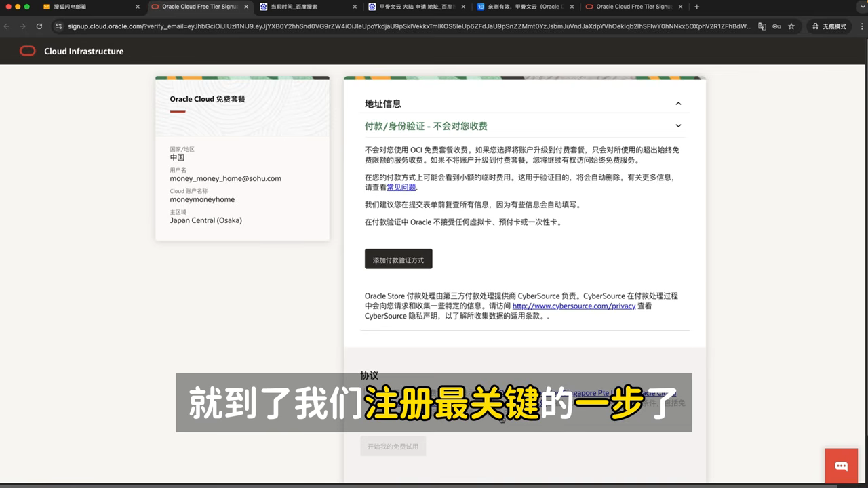Click the Japan Central (Osaka) region text
Viewport: 868px width, 488px height.
(205, 220)
